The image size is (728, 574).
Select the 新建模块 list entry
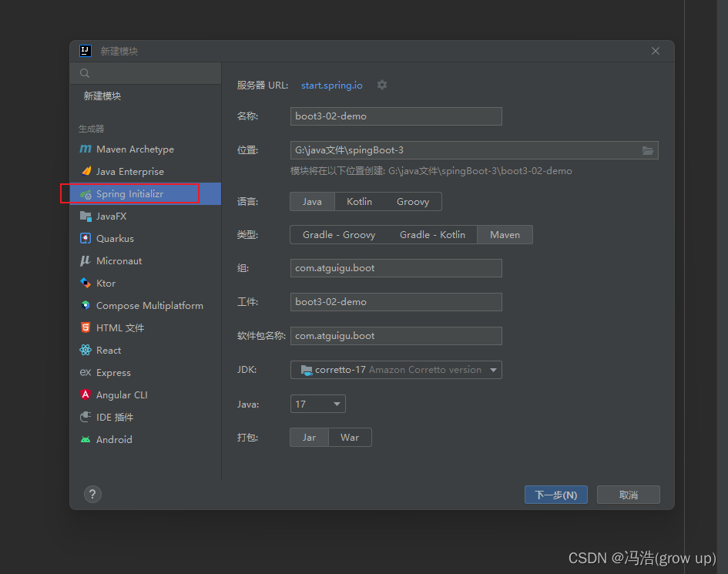tap(146, 96)
